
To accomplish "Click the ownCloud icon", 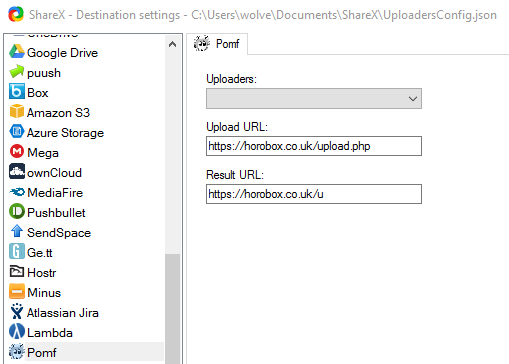I will (17, 172).
